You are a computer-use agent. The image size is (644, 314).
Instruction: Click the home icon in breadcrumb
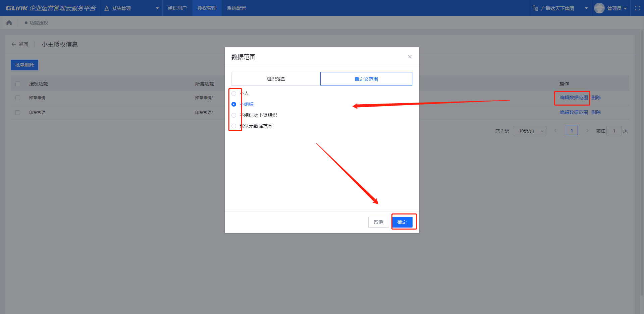click(9, 23)
